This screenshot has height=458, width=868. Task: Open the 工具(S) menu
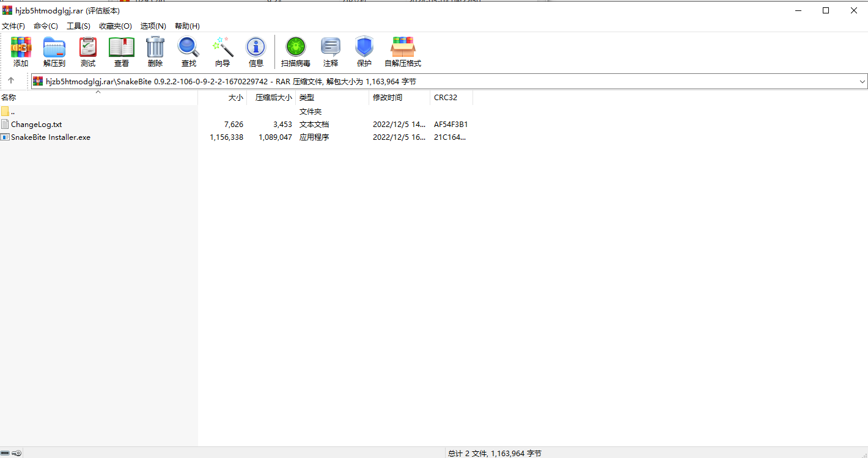point(78,26)
